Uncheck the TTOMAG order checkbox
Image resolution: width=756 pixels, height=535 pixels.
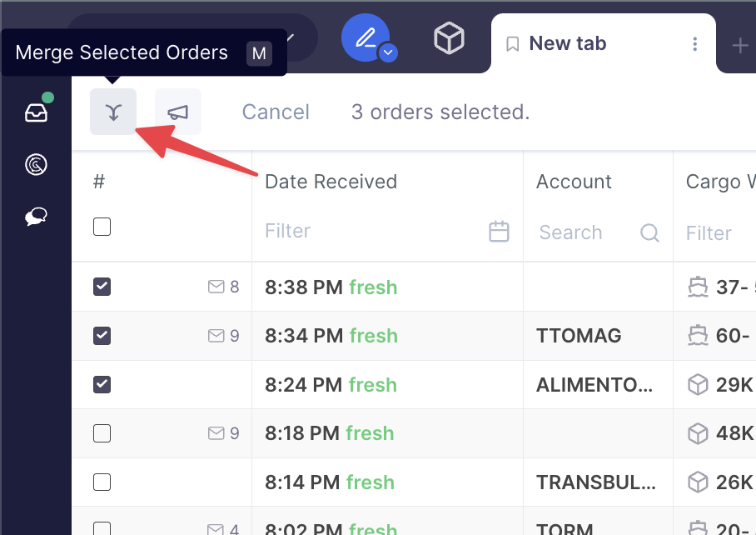(x=102, y=336)
